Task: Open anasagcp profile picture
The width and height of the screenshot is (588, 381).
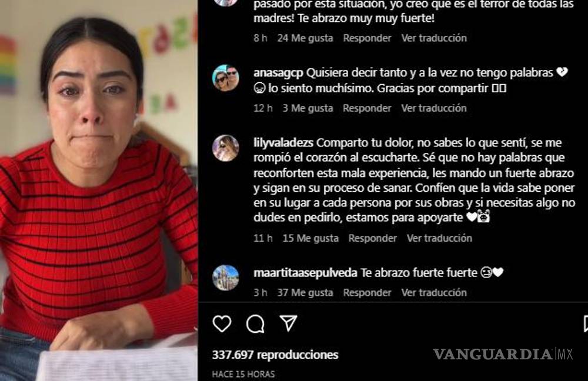Action: [x=225, y=78]
